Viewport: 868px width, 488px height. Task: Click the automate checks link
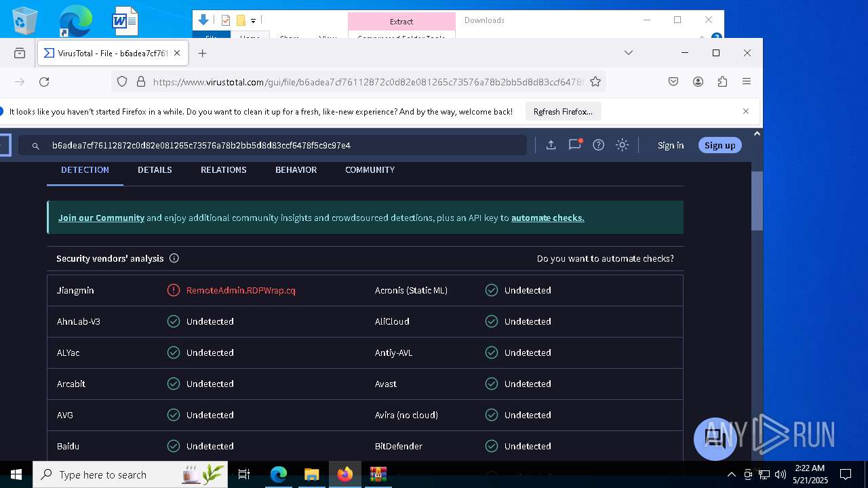point(547,218)
